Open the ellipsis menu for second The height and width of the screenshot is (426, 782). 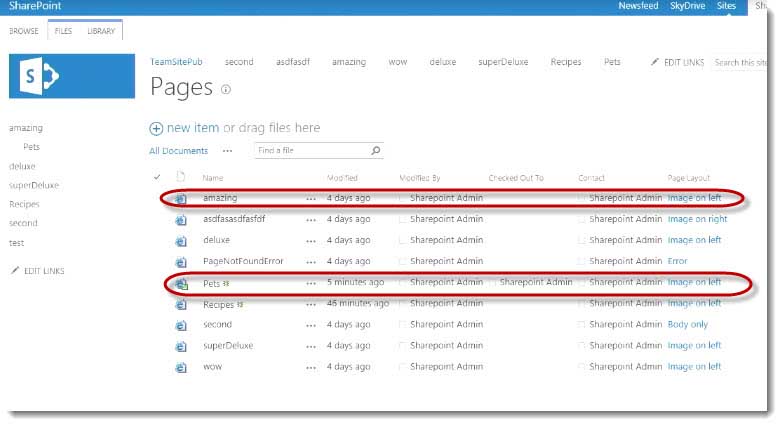pos(311,325)
